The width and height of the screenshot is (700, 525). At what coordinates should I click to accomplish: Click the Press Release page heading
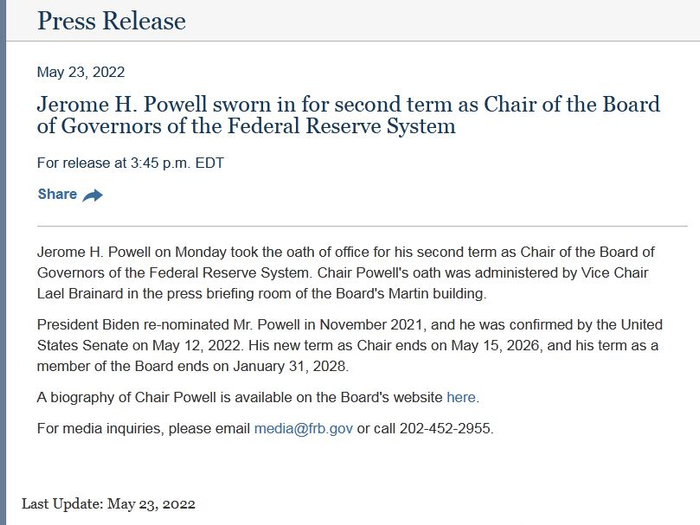point(111,21)
